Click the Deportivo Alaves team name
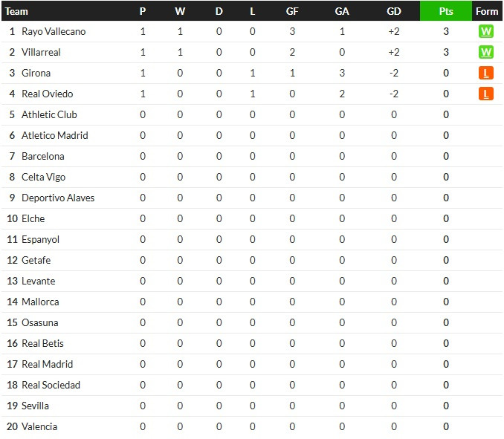The image size is (504, 439). pyautogui.click(x=58, y=198)
